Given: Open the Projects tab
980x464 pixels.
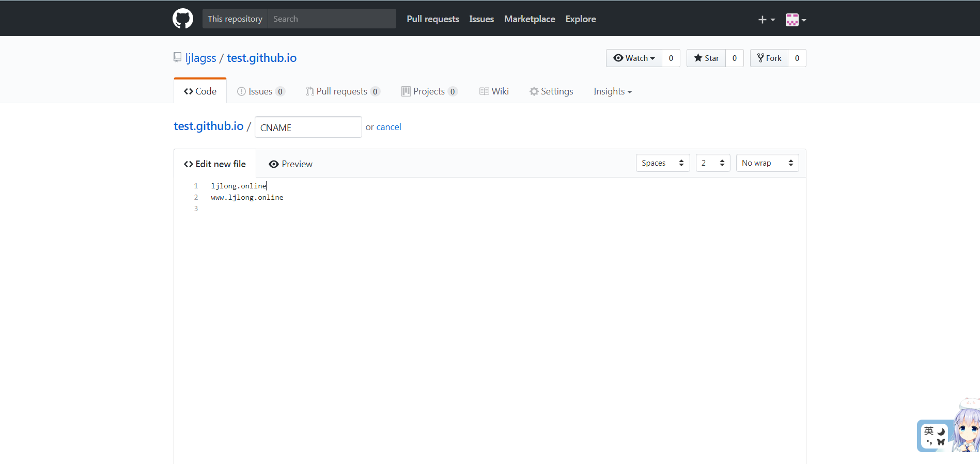Looking at the screenshot, I should [x=430, y=91].
